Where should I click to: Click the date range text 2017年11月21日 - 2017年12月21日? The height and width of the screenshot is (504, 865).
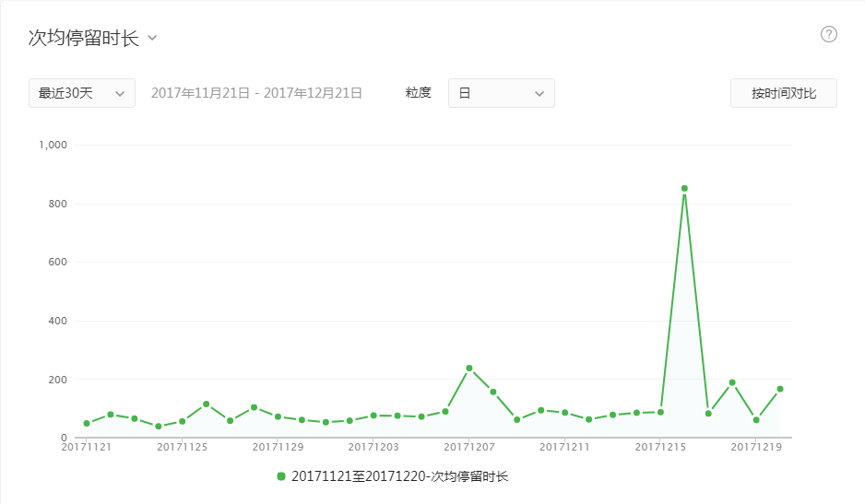pyautogui.click(x=256, y=93)
